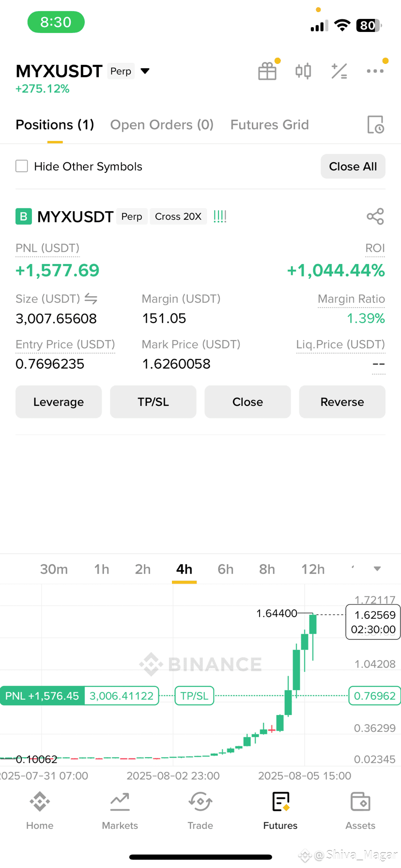Go to Home tab
Image resolution: width=401 pixels, height=868 pixels.
[40, 810]
